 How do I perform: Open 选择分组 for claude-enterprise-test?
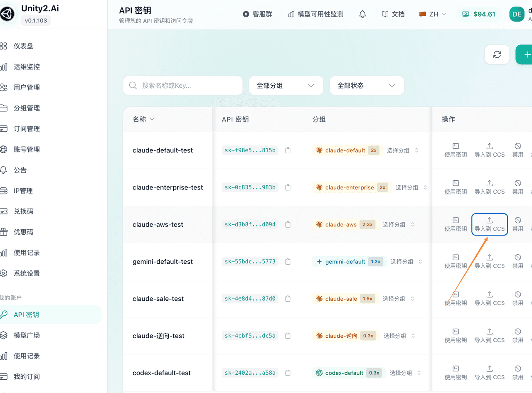(411, 187)
